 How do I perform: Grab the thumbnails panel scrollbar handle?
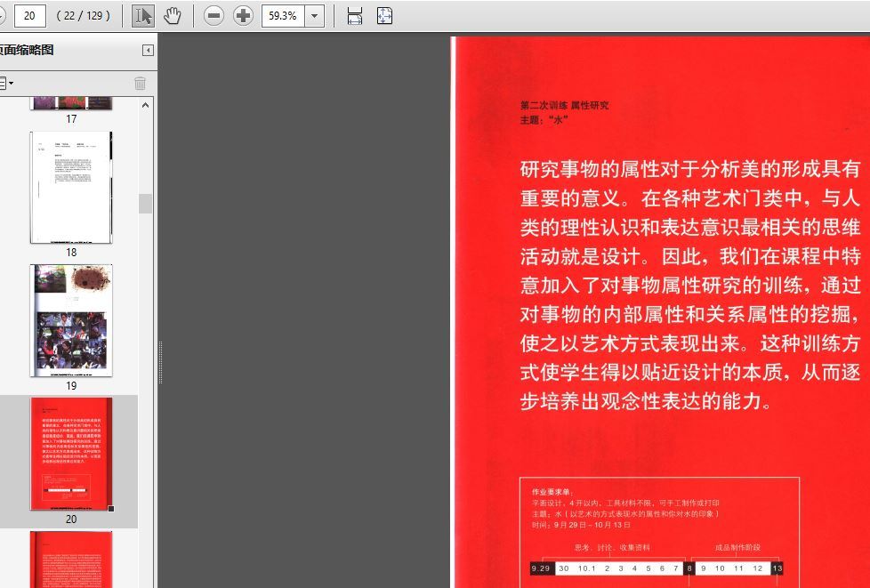pos(145,204)
